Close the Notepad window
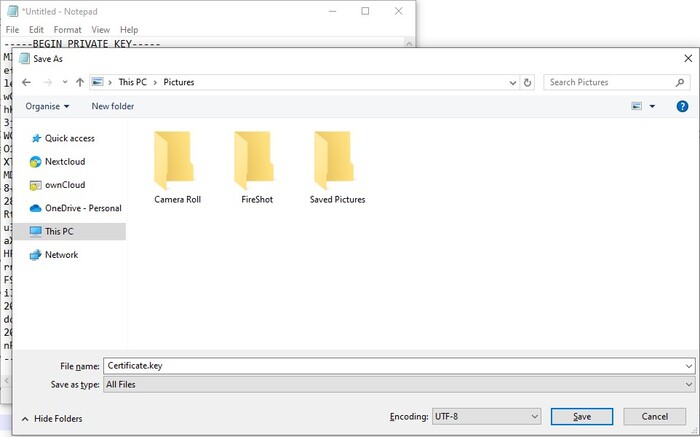The width and height of the screenshot is (700, 437). (x=399, y=11)
